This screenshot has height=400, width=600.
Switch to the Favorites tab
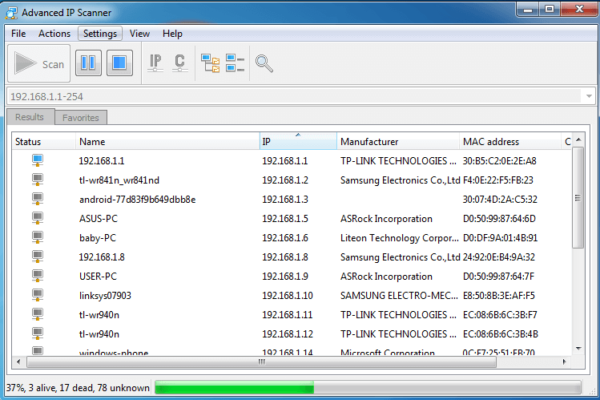[80, 118]
